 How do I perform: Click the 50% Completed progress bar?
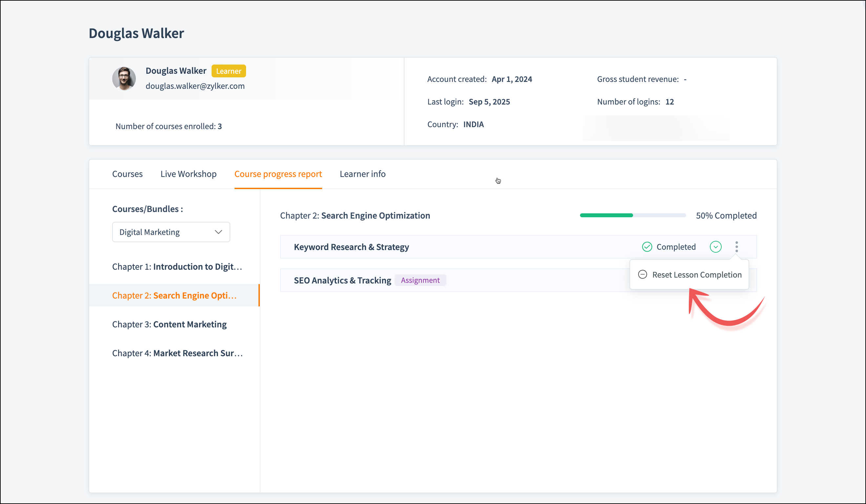[633, 215]
